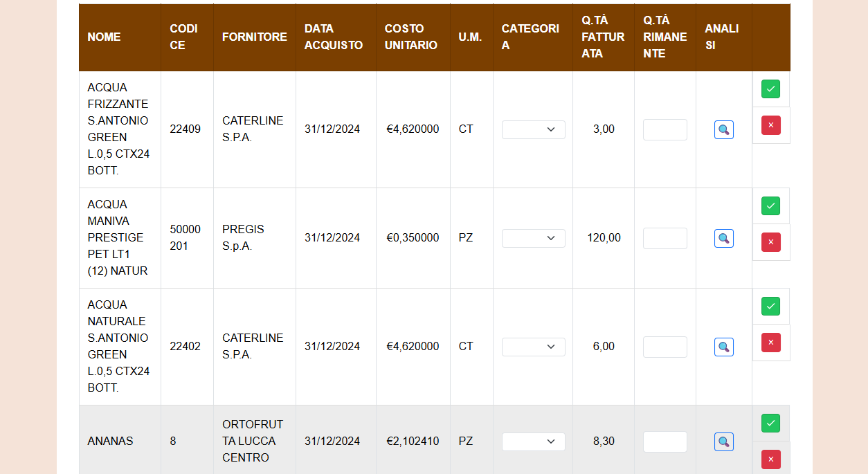Confirm the ACQUA NATURALE S.ANTONIO row
This screenshot has width=868, height=474.
click(770, 307)
